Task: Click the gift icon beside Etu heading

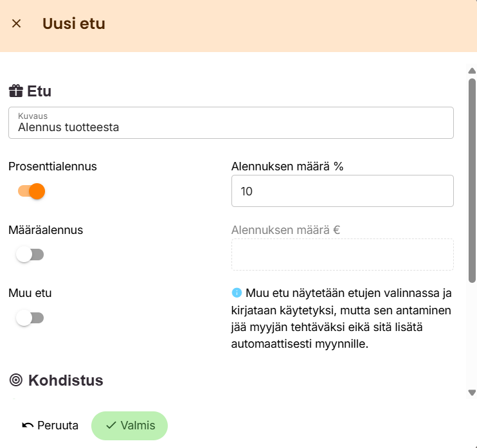Action: (16, 91)
